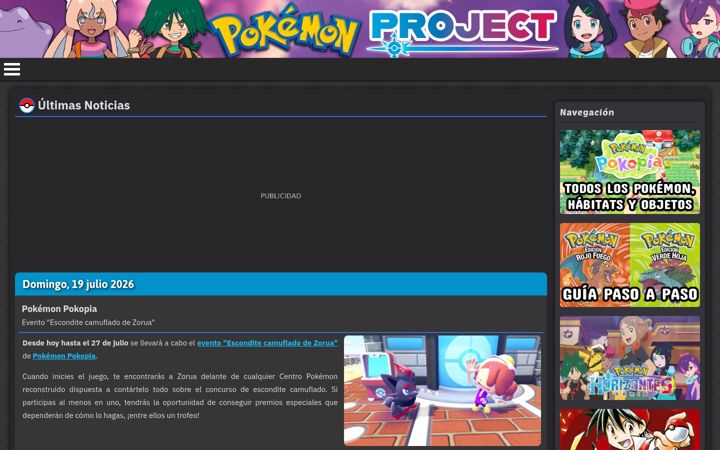Click the Domingo, 19 julio 2026 date header
The height and width of the screenshot is (450, 720).
(x=281, y=284)
